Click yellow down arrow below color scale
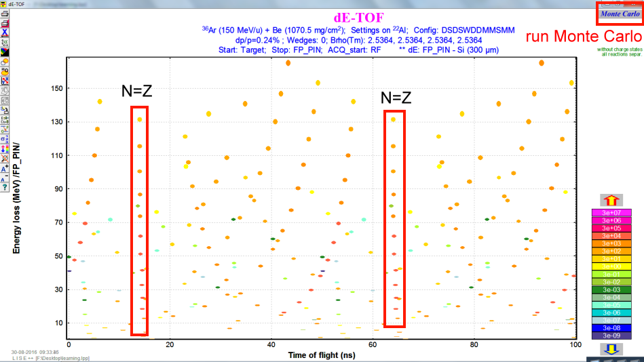Screen dimensions: 644x362 tap(611, 349)
